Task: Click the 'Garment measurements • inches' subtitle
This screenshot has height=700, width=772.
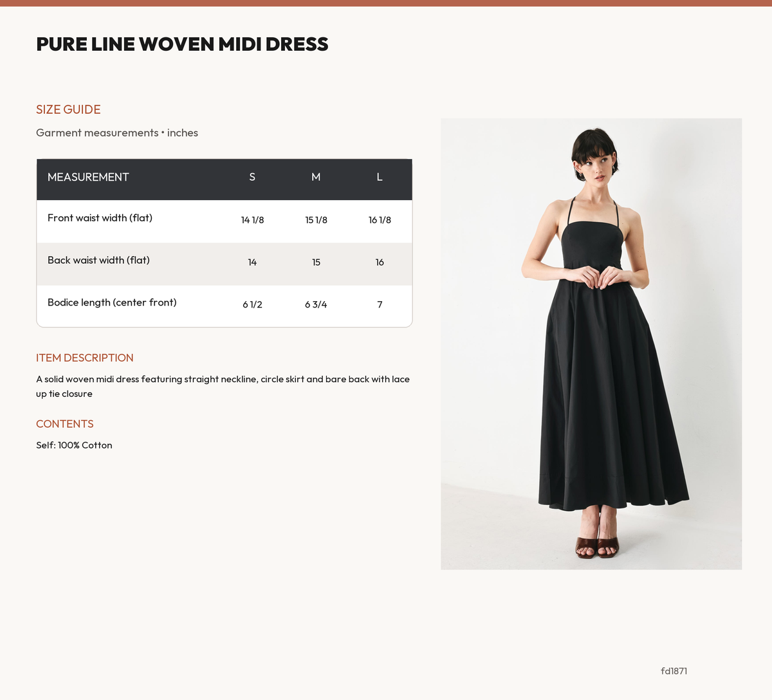Action: [x=117, y=133]
